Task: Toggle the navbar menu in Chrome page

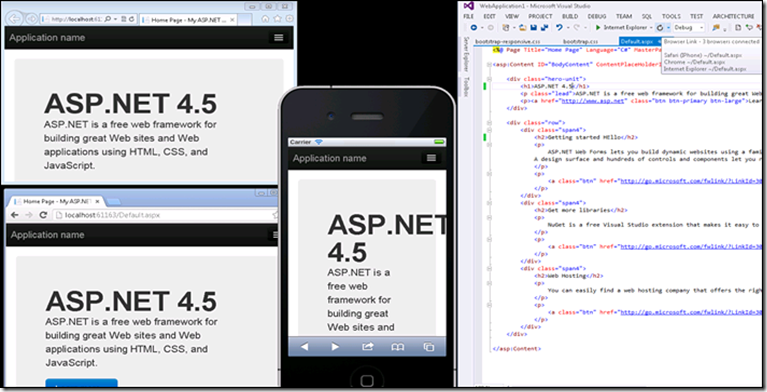Action: click(x=274, y=235)
